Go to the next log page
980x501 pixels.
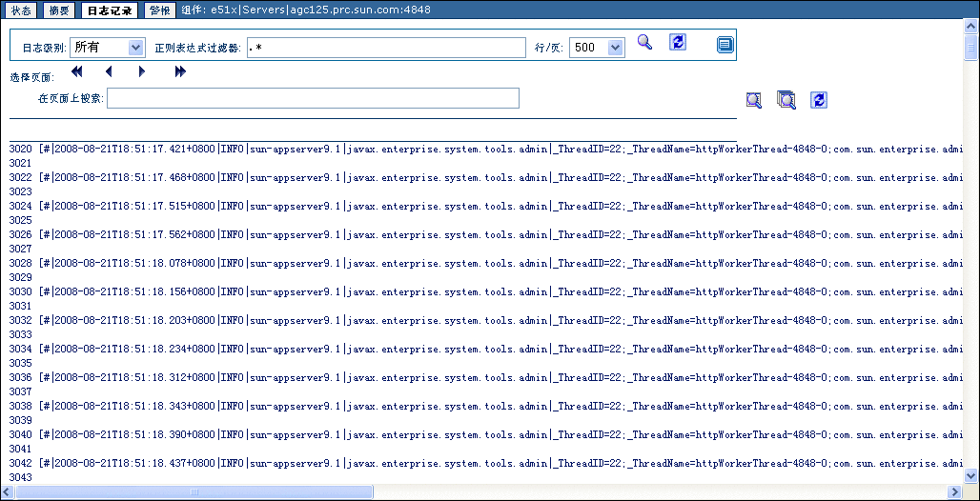(x=142, y=71)
